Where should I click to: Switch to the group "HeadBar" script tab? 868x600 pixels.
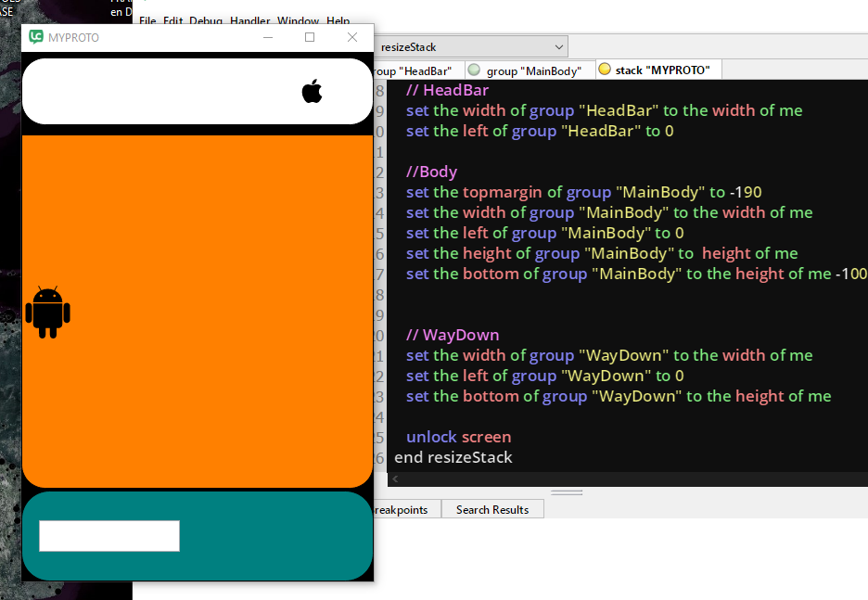click(414, 70)
